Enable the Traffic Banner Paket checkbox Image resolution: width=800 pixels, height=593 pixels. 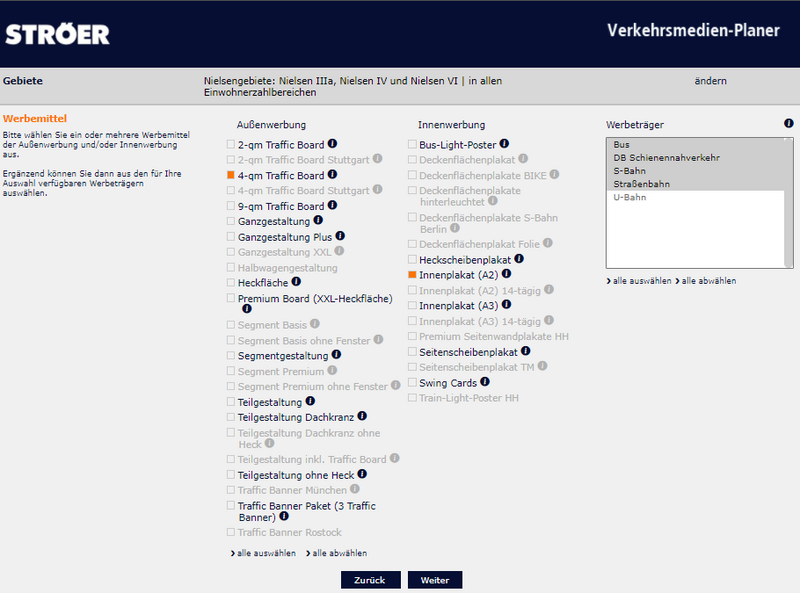(231, 505)
